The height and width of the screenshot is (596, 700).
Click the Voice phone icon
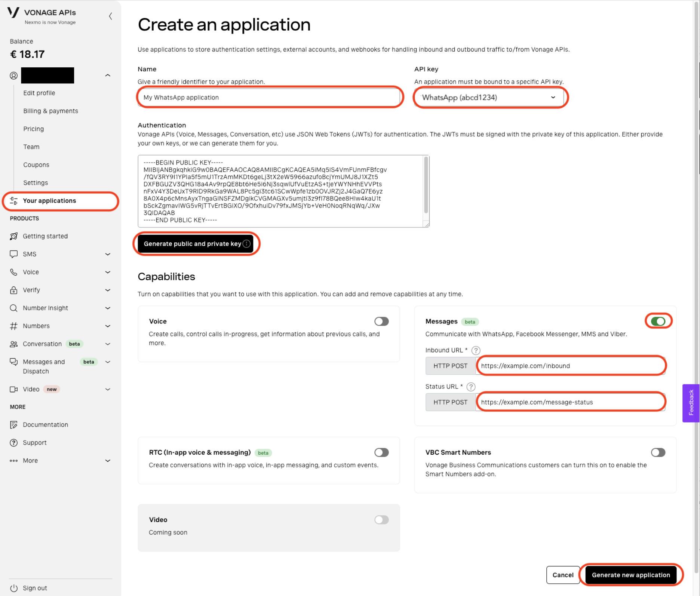14,272
